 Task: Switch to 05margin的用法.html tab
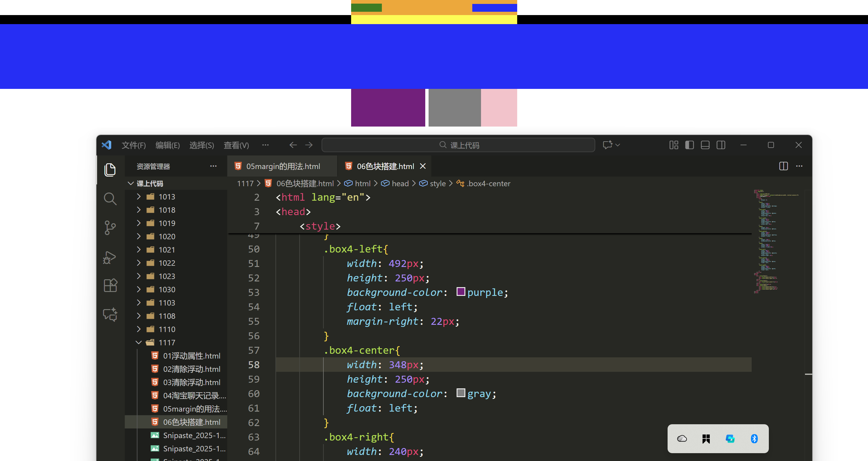click(282, 166)
